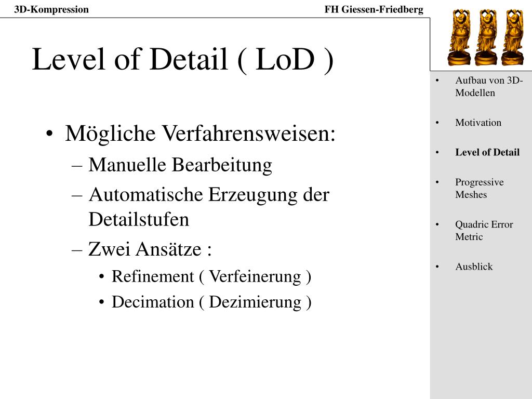Select the 'FH Giessen-Friedberg' header text

[x=374, y=9]
